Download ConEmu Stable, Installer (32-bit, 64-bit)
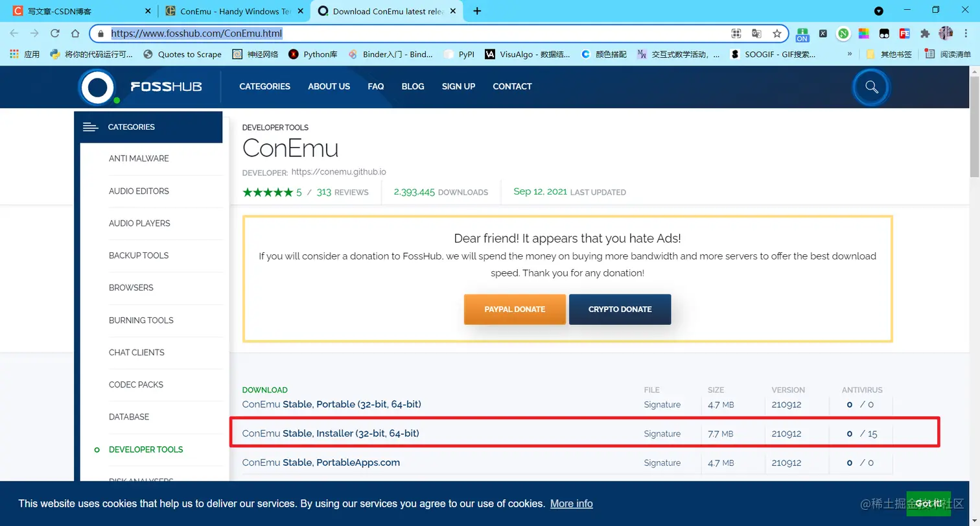Screen dimensions: 980x526 (331, 433)
